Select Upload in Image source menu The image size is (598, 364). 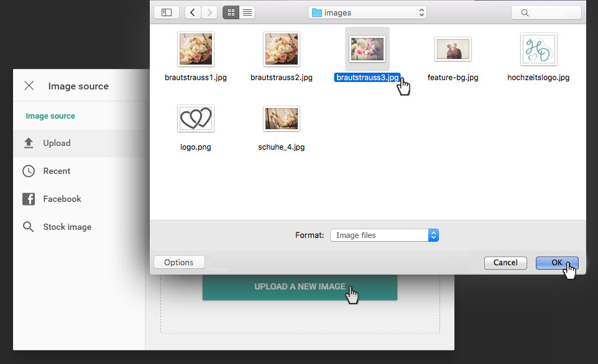coord(80,143)
